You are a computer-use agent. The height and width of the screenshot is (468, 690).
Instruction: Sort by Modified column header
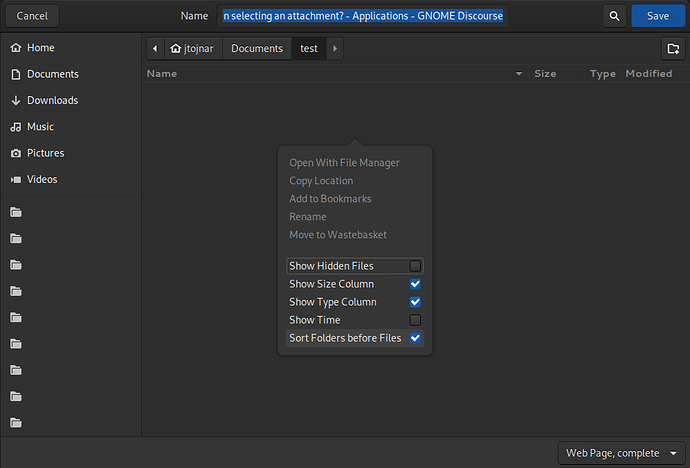click(654, 74)
